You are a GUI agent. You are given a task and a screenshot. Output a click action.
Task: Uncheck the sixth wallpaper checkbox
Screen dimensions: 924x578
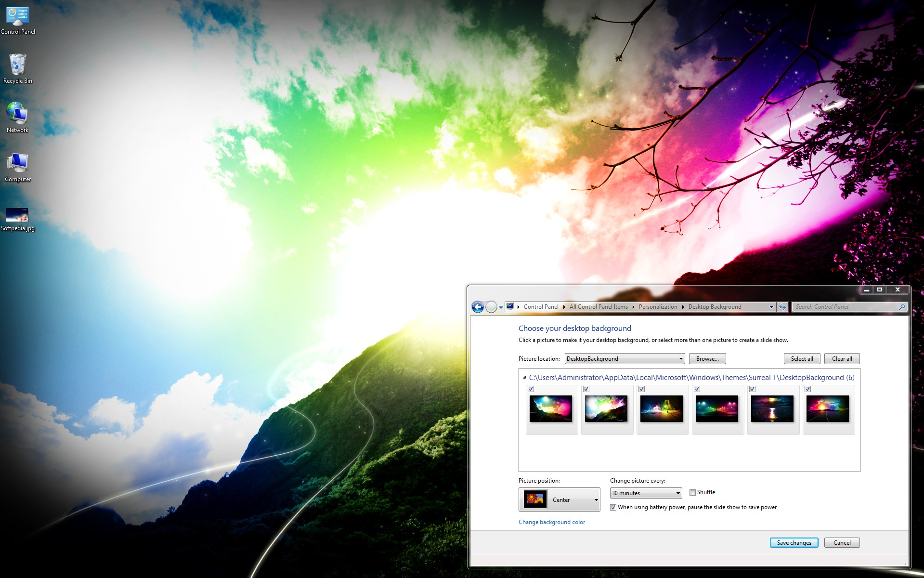[x=808, y=389]
